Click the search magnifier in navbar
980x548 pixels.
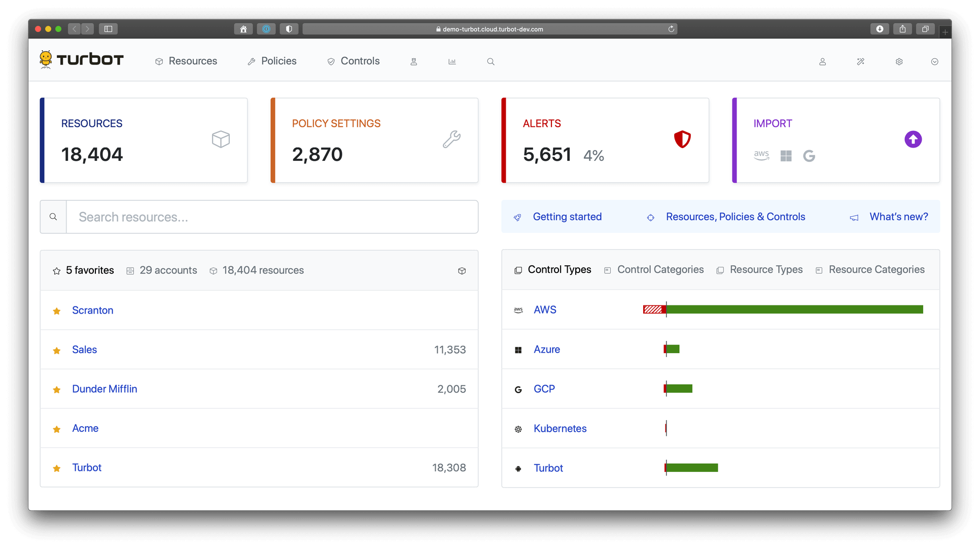pyautogui.click(x=491, y=61)
